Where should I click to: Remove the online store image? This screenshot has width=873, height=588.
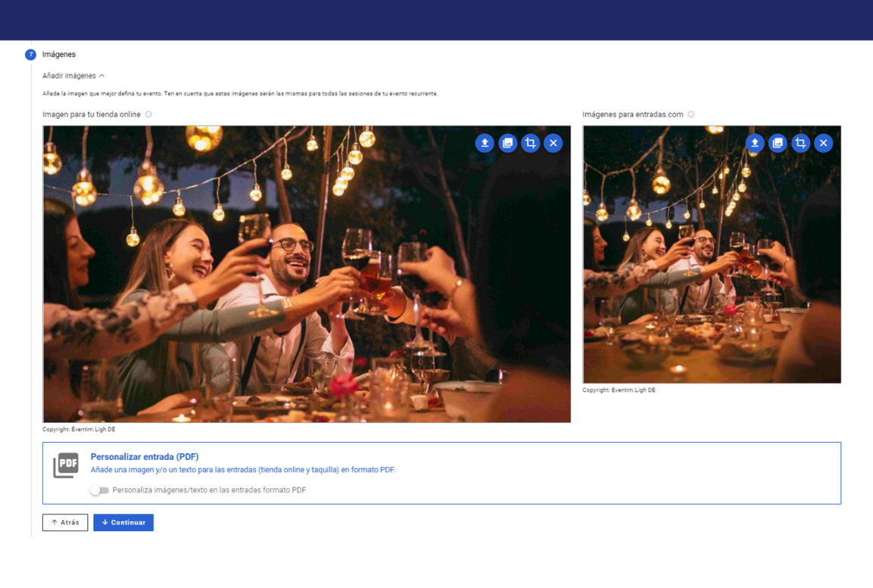[553, 143]
